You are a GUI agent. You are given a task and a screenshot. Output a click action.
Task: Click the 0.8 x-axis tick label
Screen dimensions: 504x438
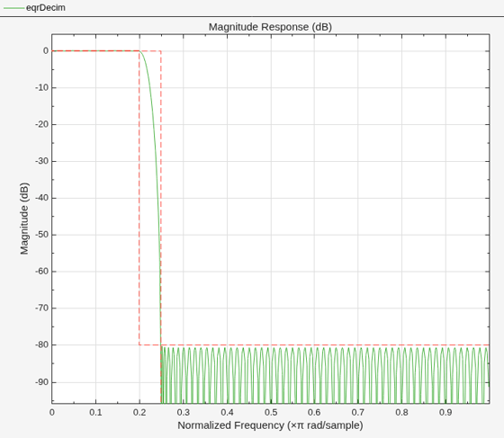(401, 412)
